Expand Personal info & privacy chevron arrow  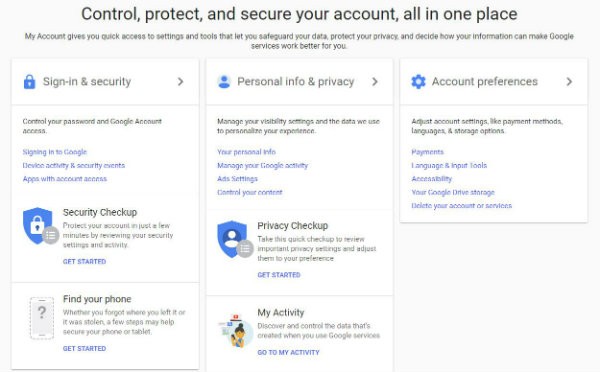pyautogui.click(x=375, y=82)
